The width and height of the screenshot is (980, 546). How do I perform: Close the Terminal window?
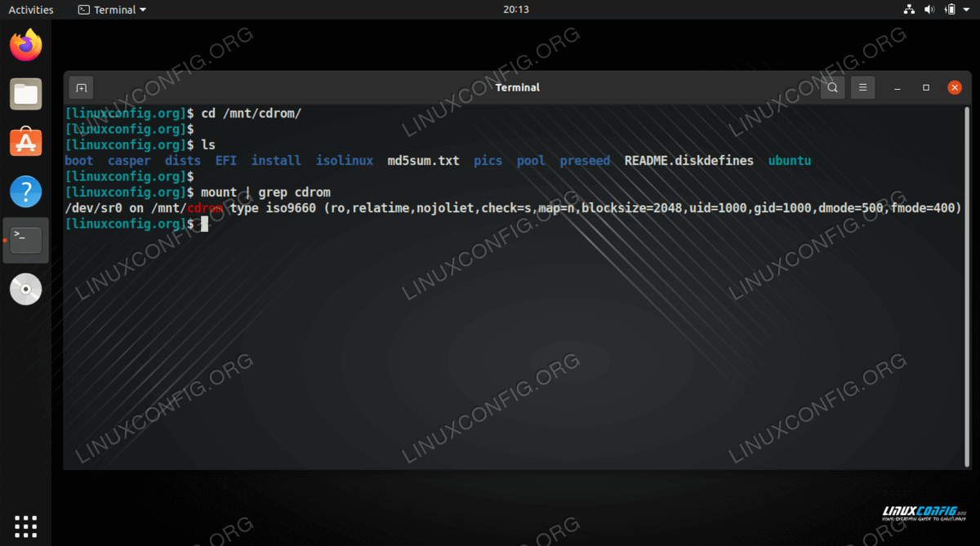coord(955,87)
